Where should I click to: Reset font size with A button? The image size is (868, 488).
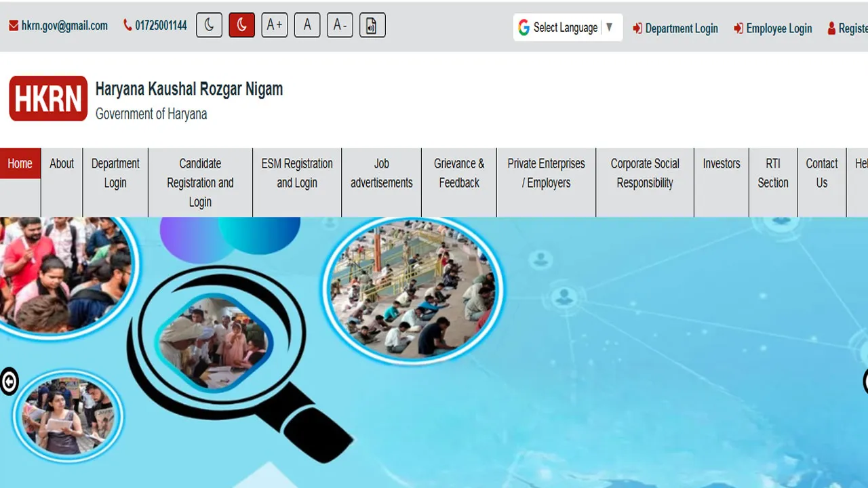(x=307, y=26)
